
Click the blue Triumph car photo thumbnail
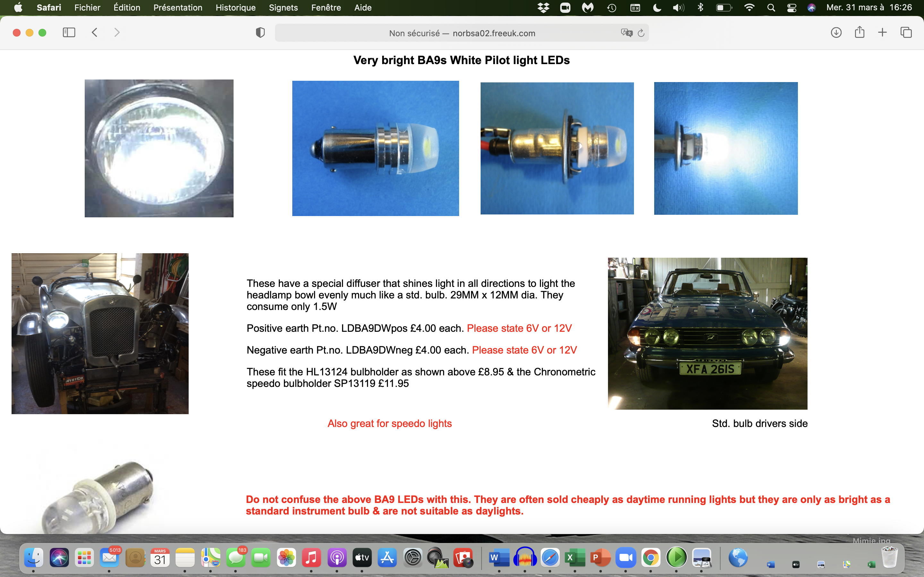[x=707, y=333]
